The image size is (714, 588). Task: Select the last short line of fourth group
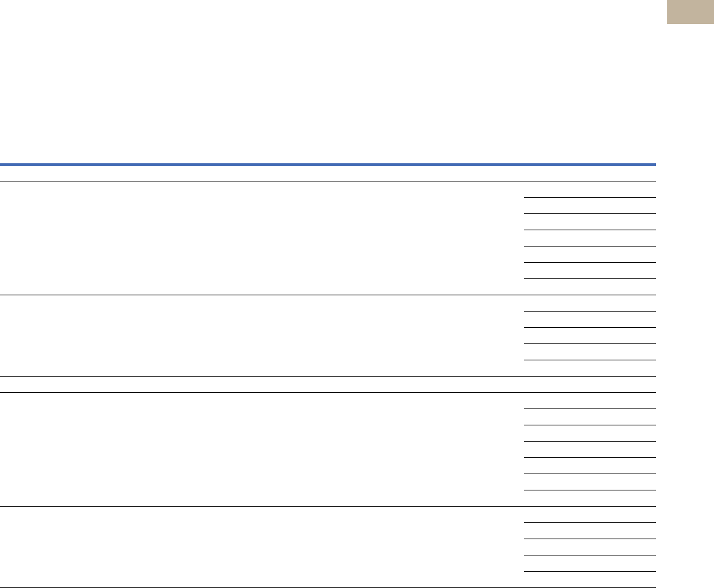coord(590,572)
